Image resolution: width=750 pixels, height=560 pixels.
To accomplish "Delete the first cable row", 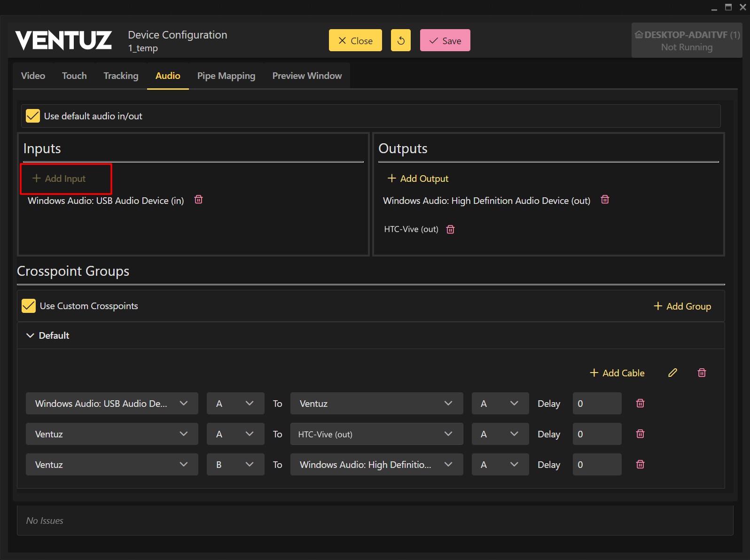I will pyautogui.click(x=640, y=403).
